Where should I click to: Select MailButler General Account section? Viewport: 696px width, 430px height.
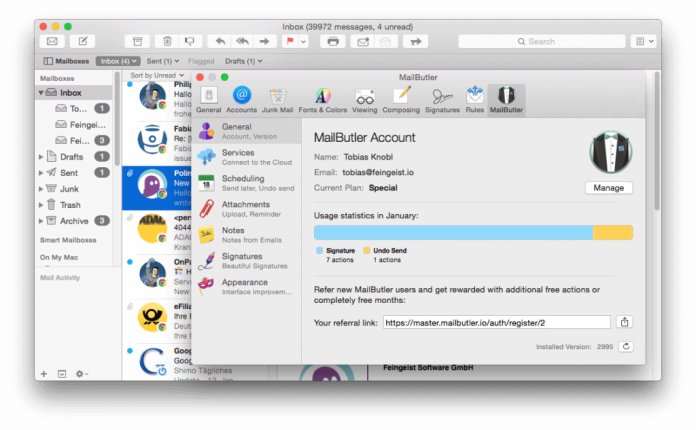pos(247,131)
